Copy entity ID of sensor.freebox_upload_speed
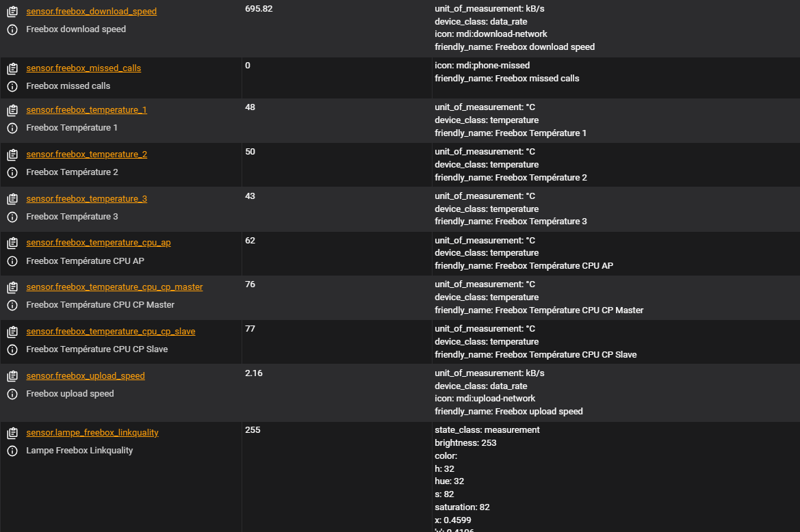 pos(12,376)
